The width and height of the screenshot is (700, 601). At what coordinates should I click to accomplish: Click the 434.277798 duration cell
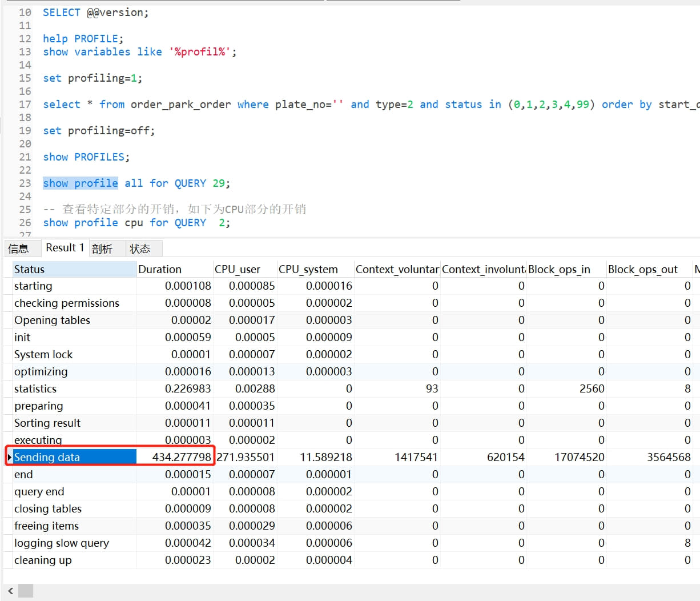pos(175,458)
